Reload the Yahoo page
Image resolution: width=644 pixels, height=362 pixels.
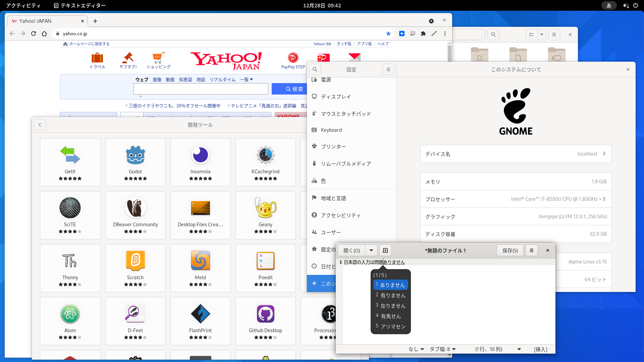34,34
